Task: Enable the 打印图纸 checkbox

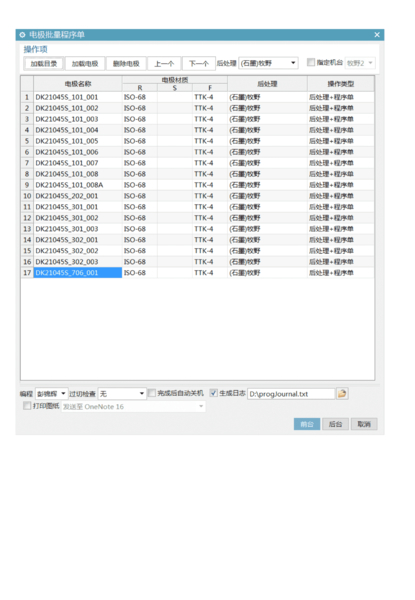Action: click(x=27, y=406)
